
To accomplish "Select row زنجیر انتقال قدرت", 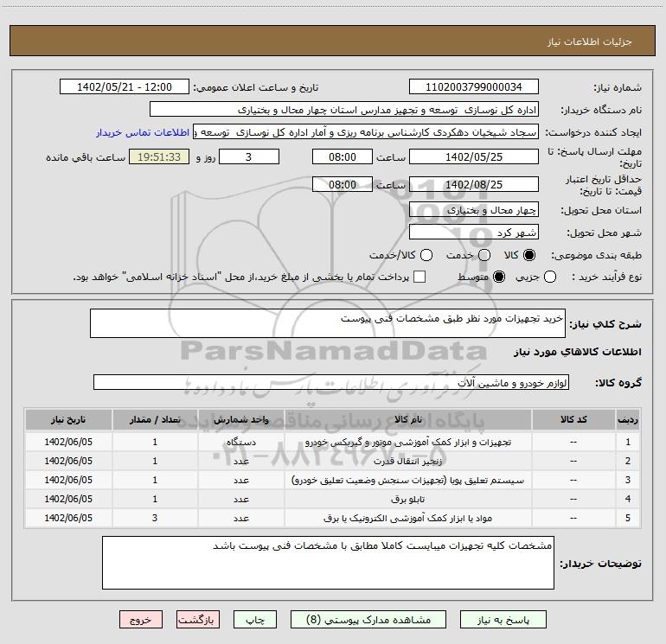I will pyautogui.click(x=332, y=461).
